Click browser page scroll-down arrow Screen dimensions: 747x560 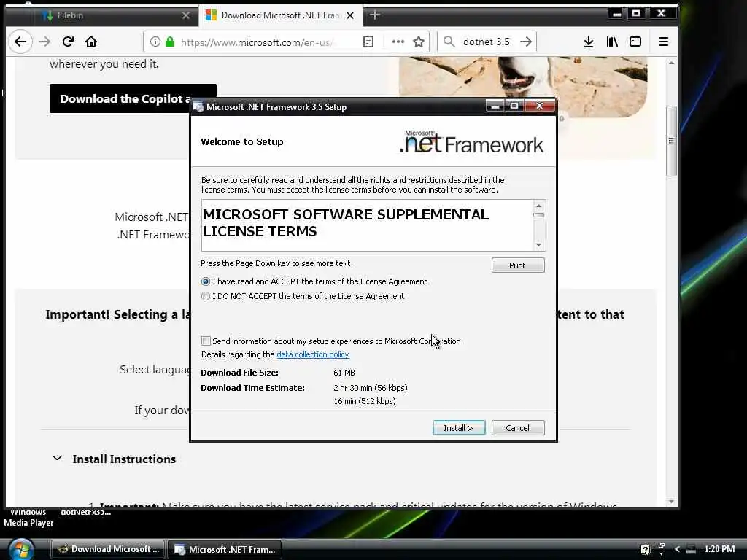(x=671, y=502)
